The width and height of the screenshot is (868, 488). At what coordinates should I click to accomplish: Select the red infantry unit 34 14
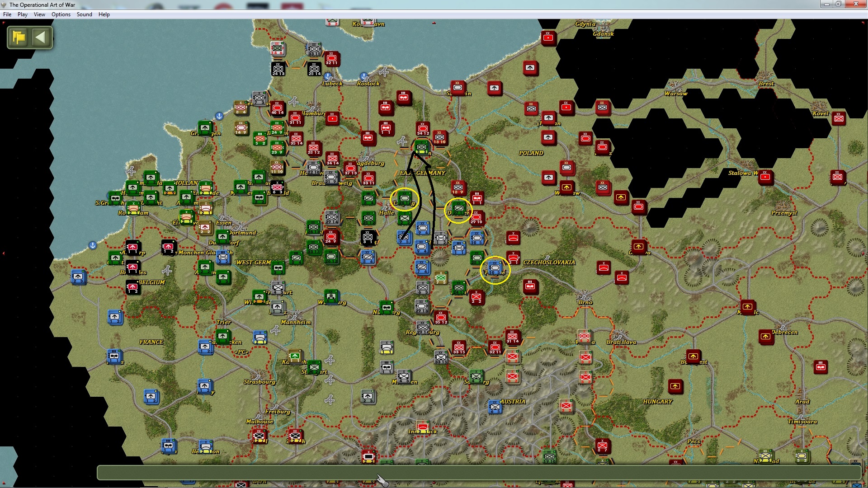(x=332, y=159)
